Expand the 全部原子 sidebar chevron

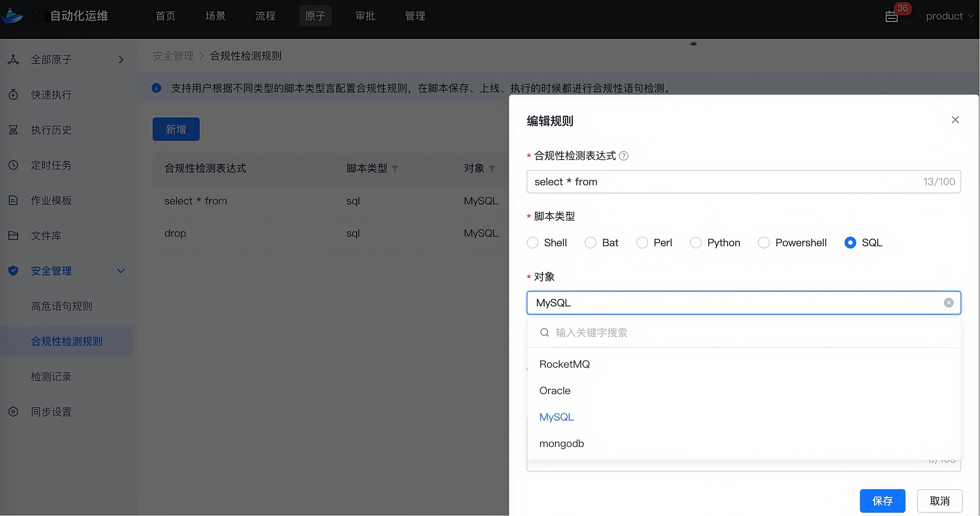tap(121, 60)
